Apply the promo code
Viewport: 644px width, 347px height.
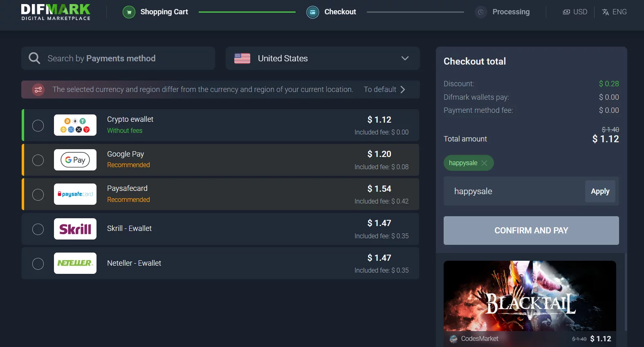[600, 191]
